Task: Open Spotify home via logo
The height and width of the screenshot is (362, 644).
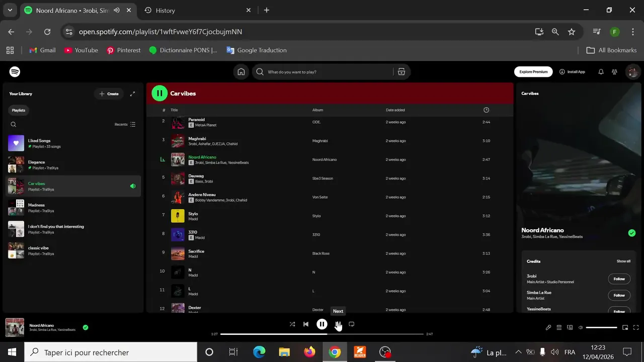Action: [x=15, y=72]
